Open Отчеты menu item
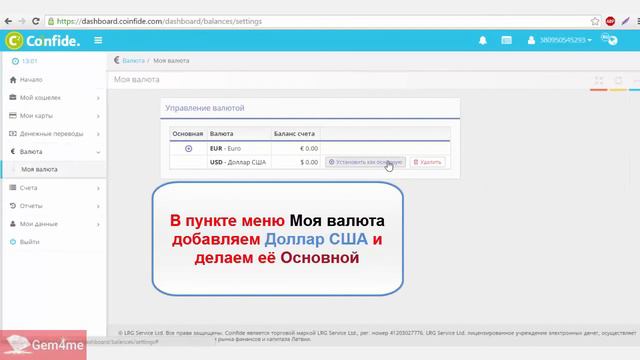The image size is (640, 360). (x=31, y=206)
